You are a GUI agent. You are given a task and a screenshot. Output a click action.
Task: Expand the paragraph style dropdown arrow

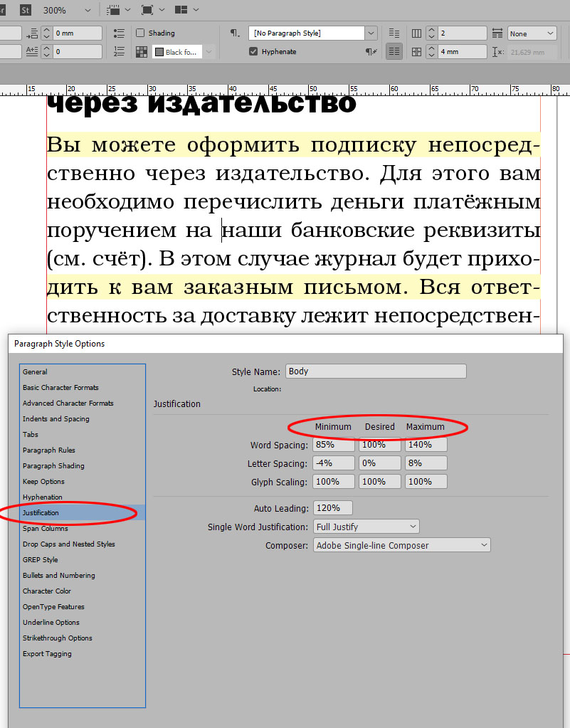(371, 33)
